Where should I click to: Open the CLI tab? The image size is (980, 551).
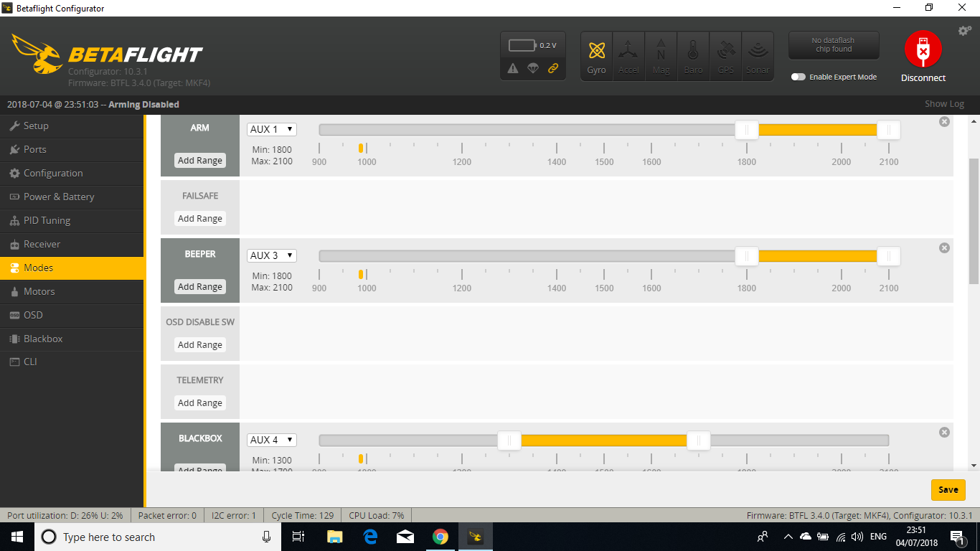click(x=72, y=362)
